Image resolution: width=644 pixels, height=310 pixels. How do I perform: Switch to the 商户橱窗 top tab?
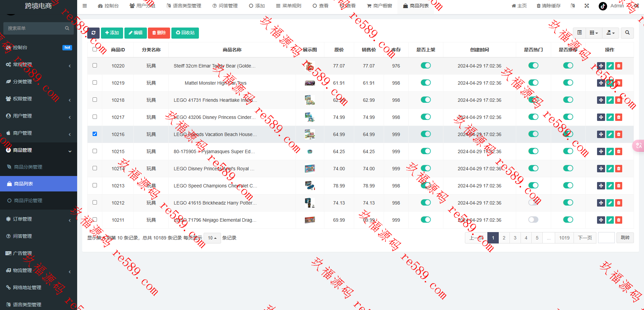[x=379, y=6]
